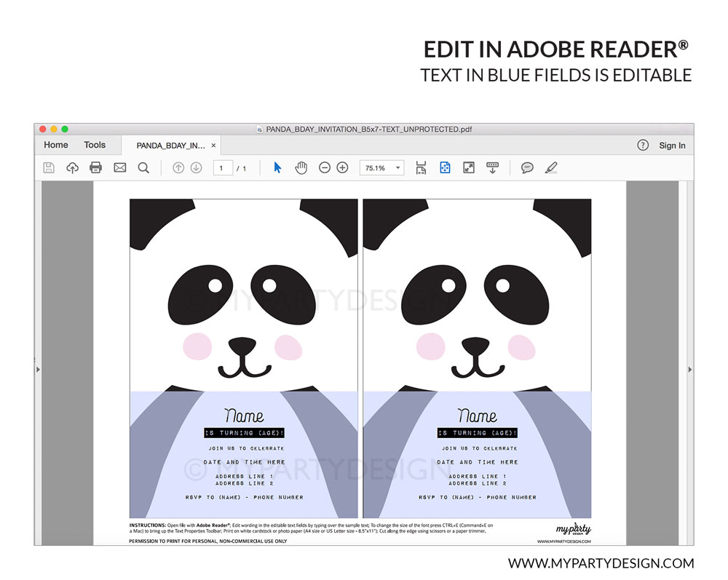Open the Find text magnifier
728x580 pixels.
[x=143, y=168]
